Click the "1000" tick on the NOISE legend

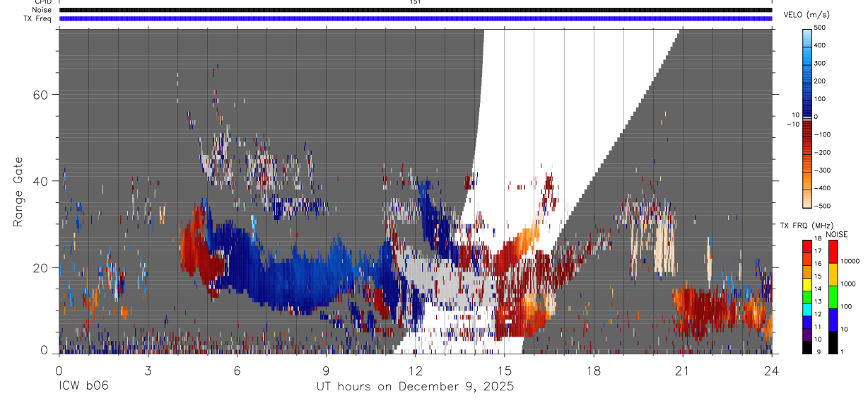[x=849, y=284]
